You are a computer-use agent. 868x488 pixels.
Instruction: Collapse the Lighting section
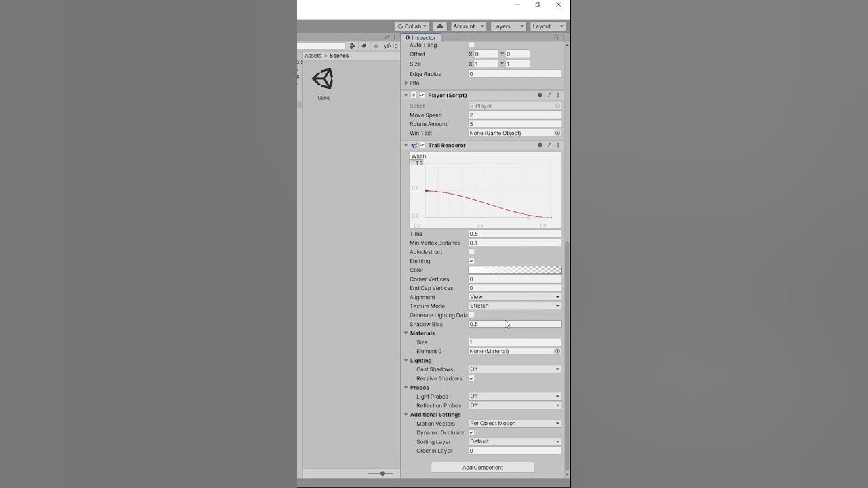coord(406,361)
